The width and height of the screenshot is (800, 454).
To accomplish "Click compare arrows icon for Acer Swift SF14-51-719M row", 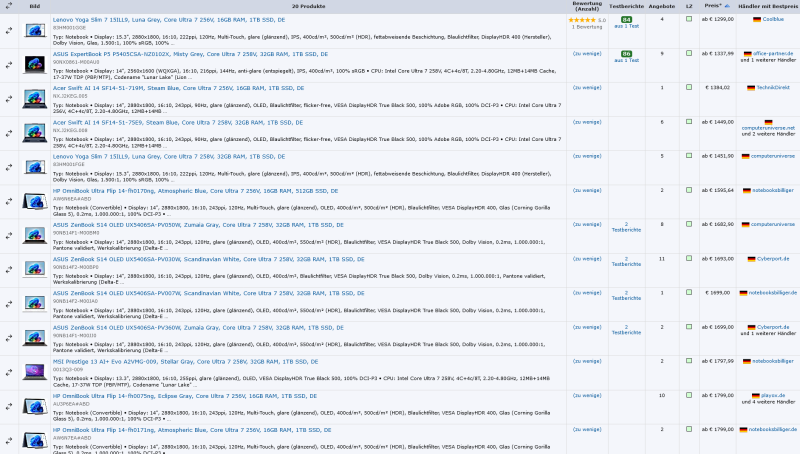I will (x=9, y=99).
